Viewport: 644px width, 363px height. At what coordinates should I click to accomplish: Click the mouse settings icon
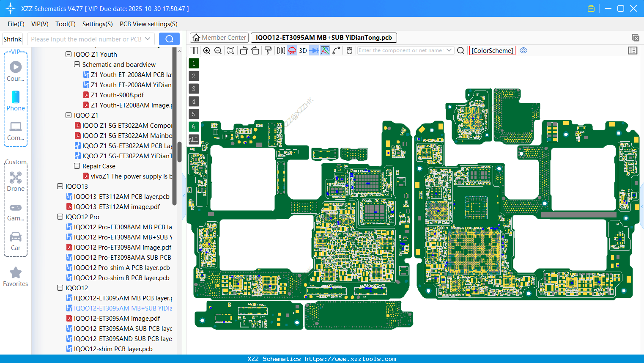click(x=349, y=51)
